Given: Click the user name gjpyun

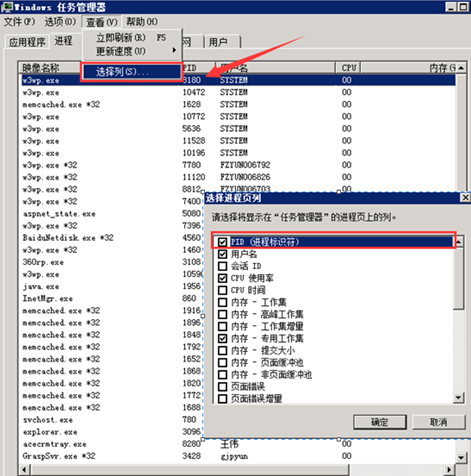Looking at the screenshot, I should 234,456.
